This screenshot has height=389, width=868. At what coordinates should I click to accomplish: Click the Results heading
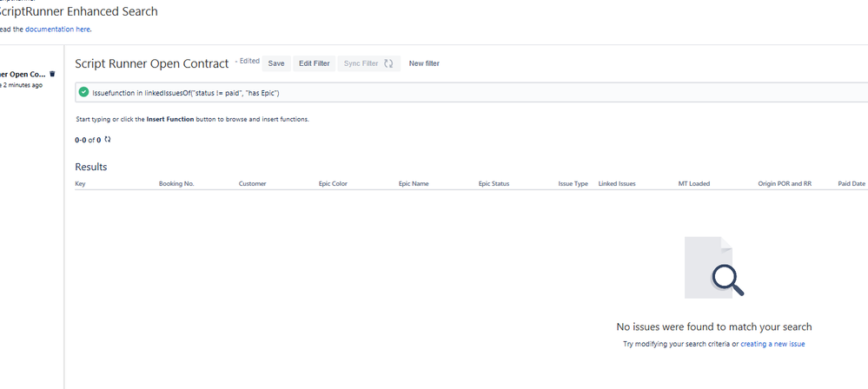[90, 167]
